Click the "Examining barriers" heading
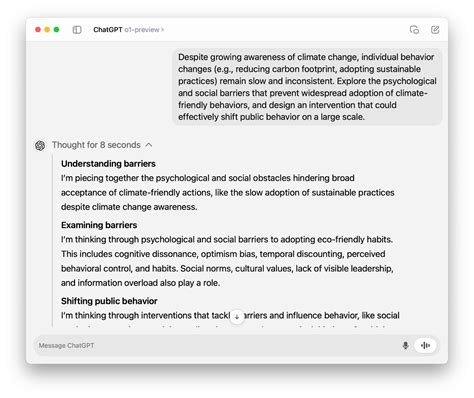This screenshot has width=474, height=398. point(99,225)
